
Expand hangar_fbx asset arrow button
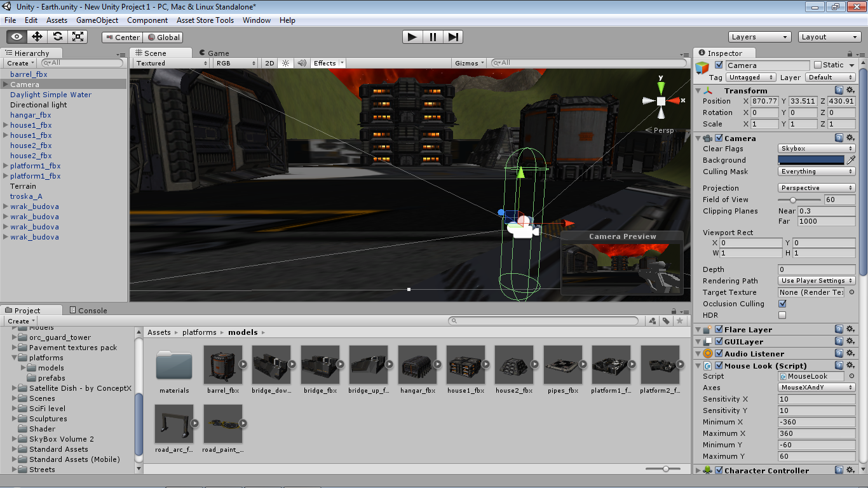point(437,365)
